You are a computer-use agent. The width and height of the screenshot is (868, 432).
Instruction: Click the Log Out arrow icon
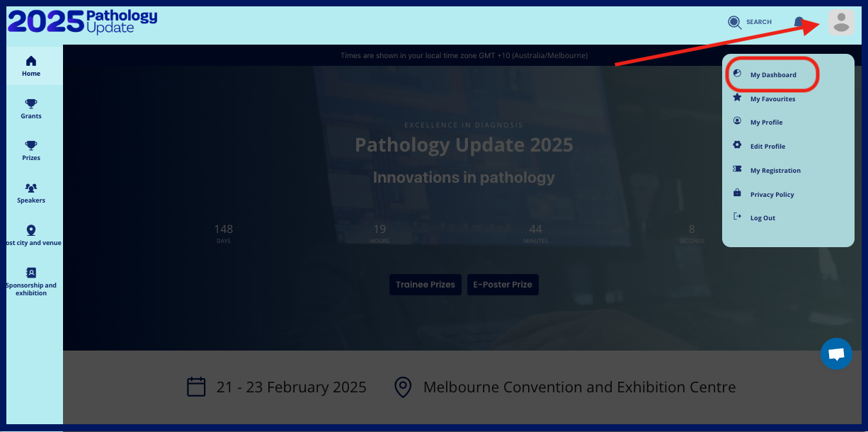point(737,217)
